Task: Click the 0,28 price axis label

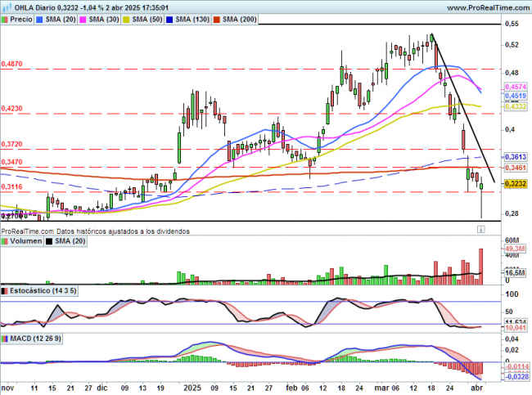Action: point(512,213)
